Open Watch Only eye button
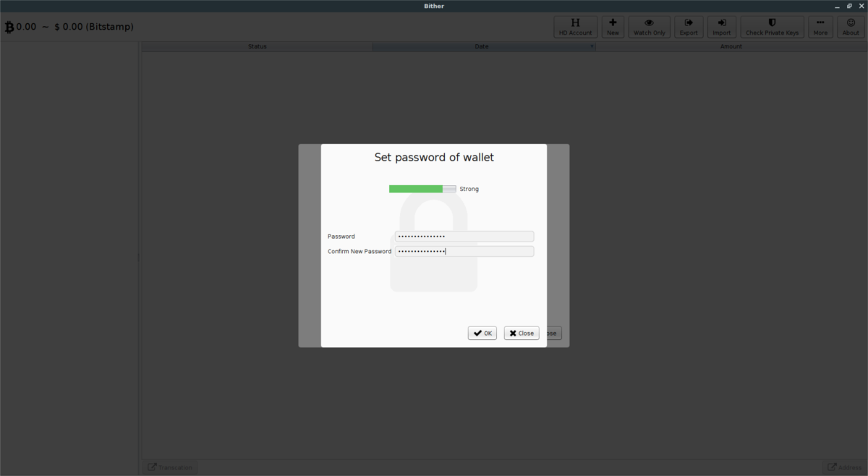 click(x=649, y=27)
